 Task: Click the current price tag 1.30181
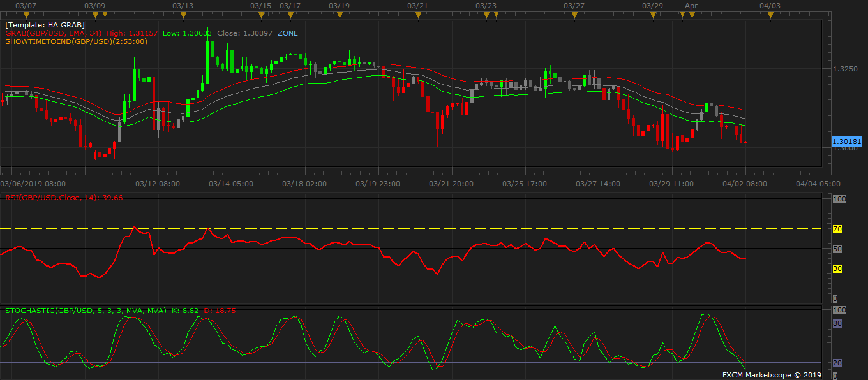[x=847, y=141]
